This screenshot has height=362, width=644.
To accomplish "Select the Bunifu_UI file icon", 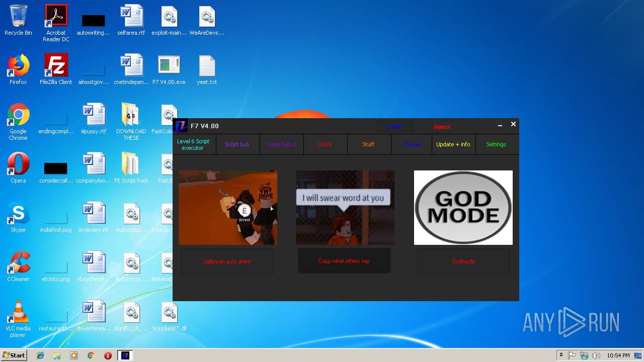I will coord(131,316).
